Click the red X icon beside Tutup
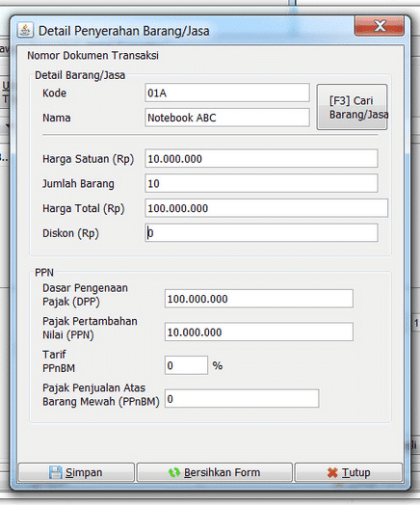This screenshot has width=420, height=505. [x=332, y=473]
